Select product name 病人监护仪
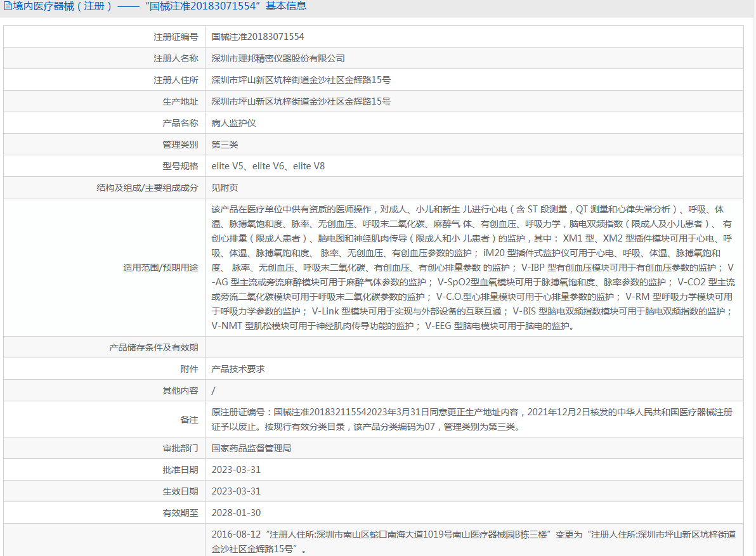This screenshot has width=756, height=556. [x=234, y=123]
